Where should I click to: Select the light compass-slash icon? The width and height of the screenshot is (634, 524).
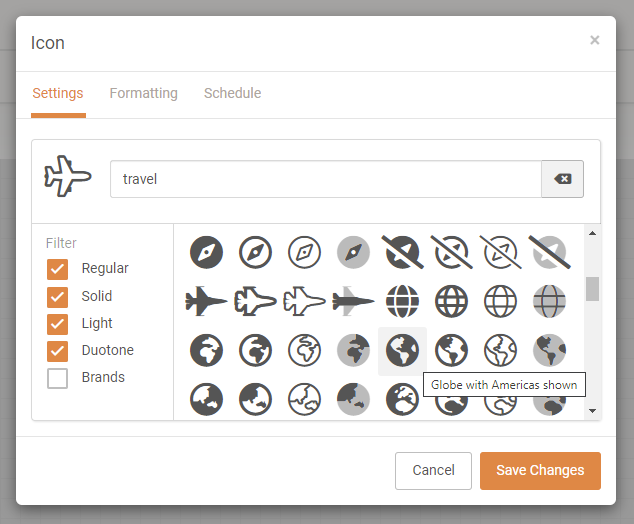coord(501,252)
